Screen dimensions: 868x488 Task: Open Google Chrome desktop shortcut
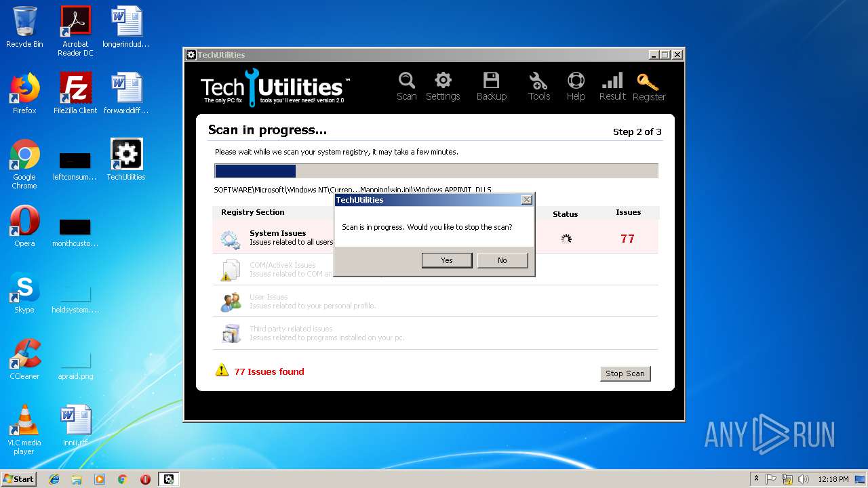24,164
